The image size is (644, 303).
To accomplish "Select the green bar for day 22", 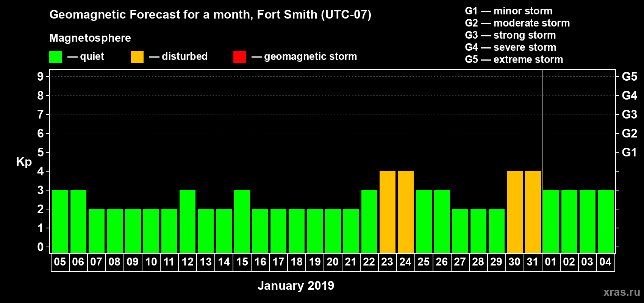I will pyautogui.click(x=369, y=221).
